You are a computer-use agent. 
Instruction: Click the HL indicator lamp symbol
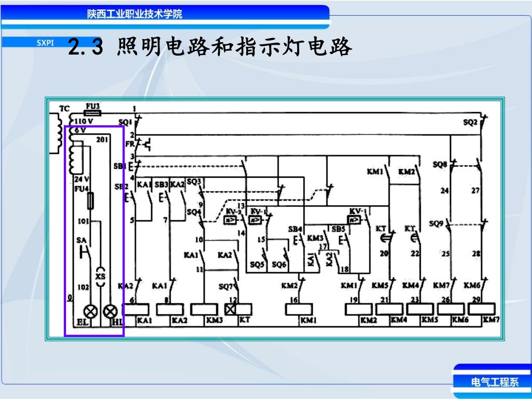click(x=110, y=311)
